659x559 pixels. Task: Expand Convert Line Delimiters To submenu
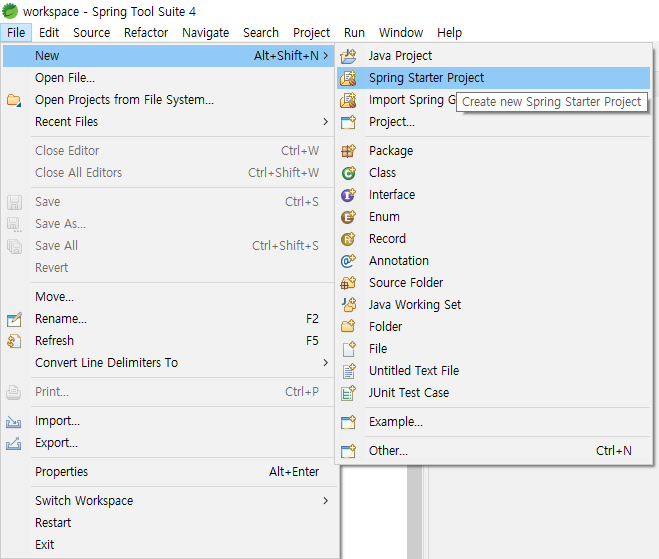tap(326, 363)
